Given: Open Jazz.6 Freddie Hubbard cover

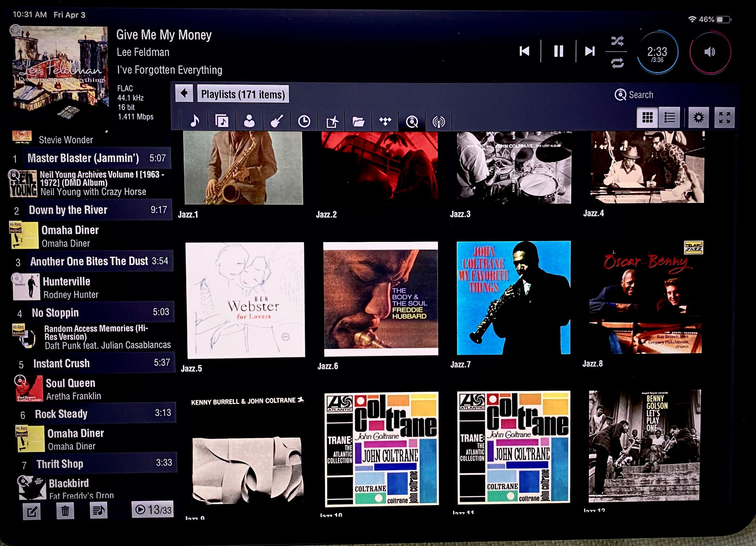Looking at the screenshot, I should [x=381, y=299].
